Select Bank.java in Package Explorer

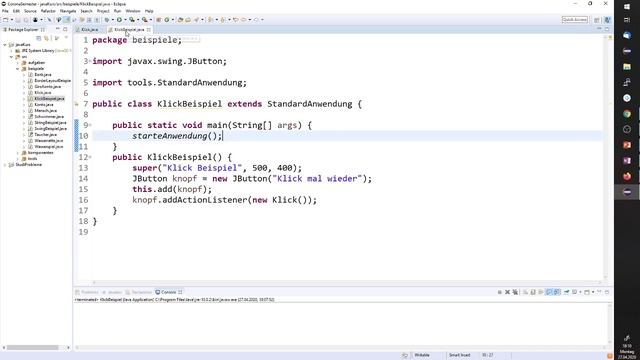point(42,75)
